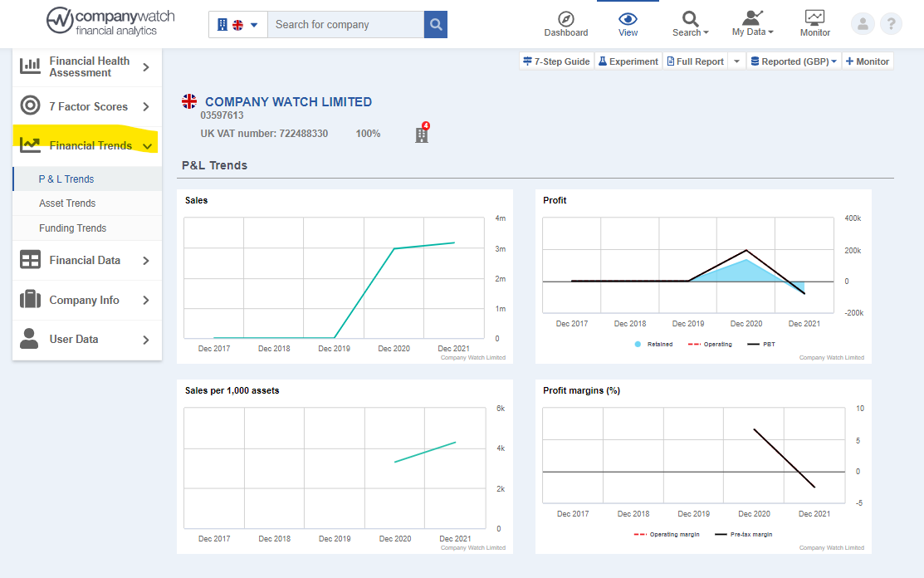924x578 pixels.
Task: Click the Search for company field
Action: [x=346, y=25]
